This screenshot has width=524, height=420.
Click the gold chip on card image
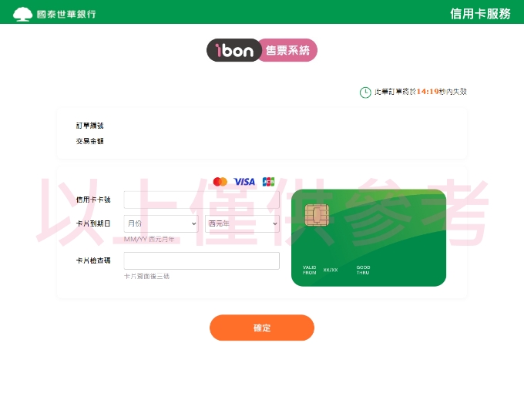[x=317, y=215]
